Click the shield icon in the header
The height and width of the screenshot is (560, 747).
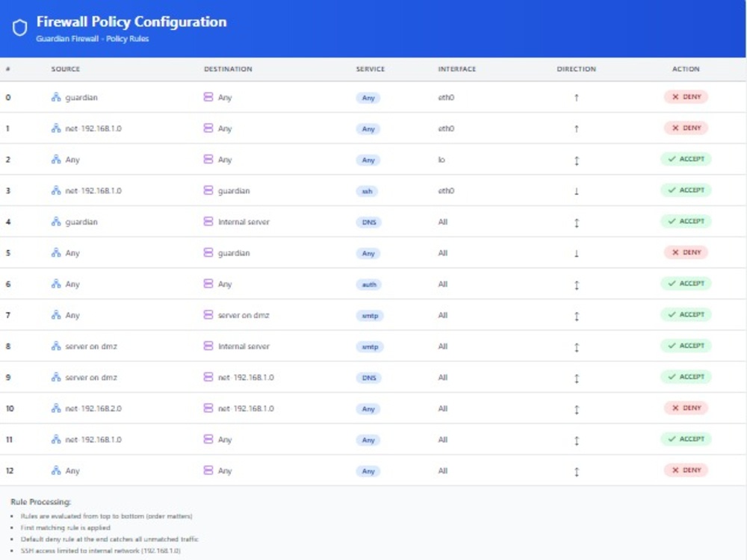[19, 28]
